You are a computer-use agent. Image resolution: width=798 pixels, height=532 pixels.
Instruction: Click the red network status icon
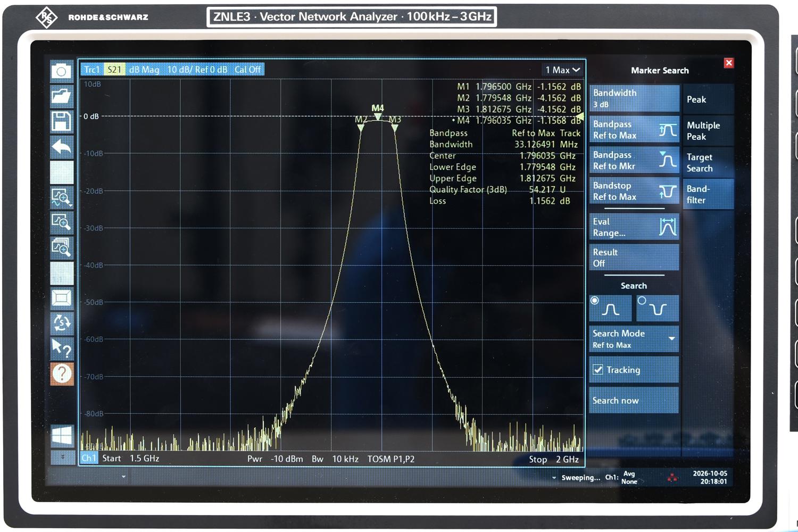[x=672, y=478]
